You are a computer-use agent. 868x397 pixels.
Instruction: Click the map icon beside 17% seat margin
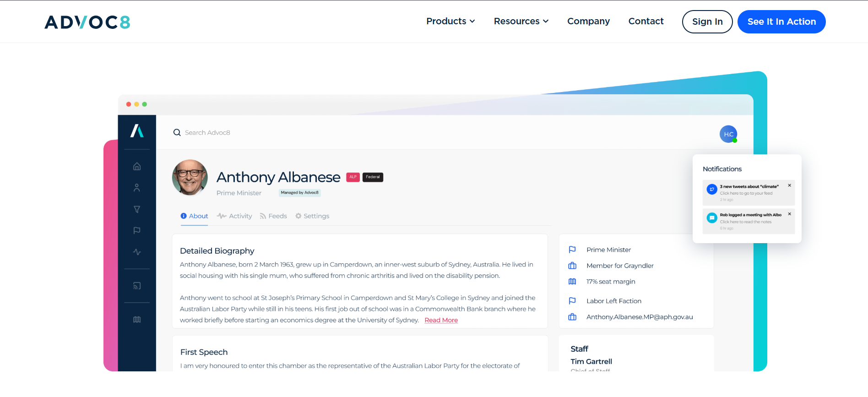(572, 282)
